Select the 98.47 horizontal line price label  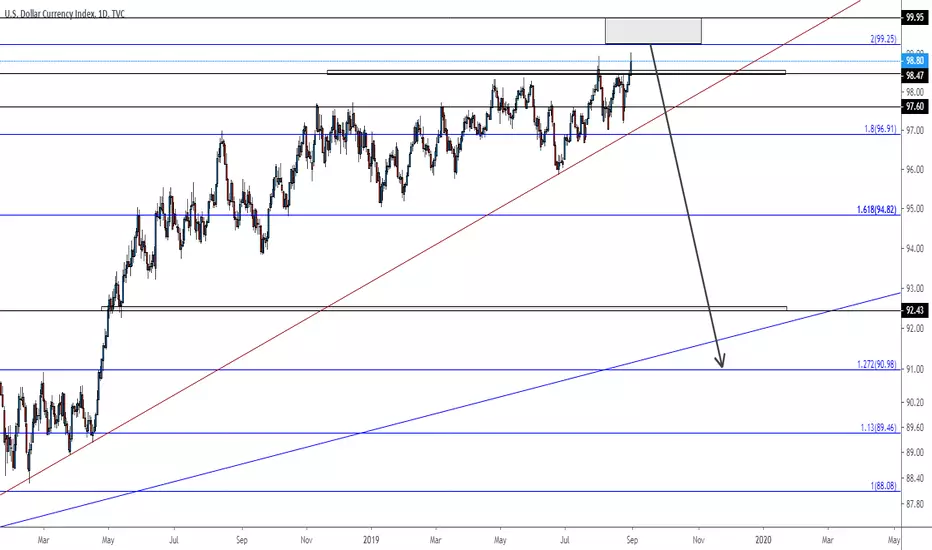pyautogui.click(x=914, y=76)
